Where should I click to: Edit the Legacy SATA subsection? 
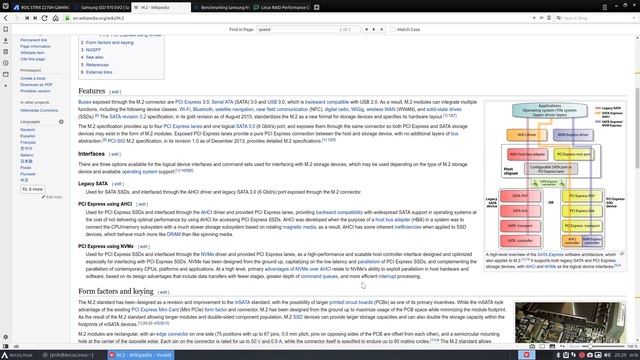click(x=118, y=184)
